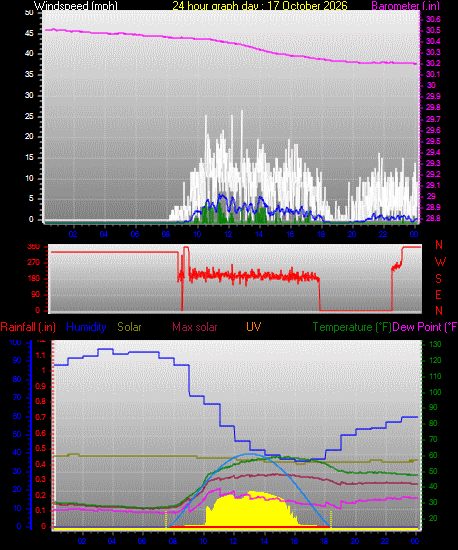Screen dimensions: 458x550
Task: Click the "W" compass direction letter
Action: click(440, 261)
